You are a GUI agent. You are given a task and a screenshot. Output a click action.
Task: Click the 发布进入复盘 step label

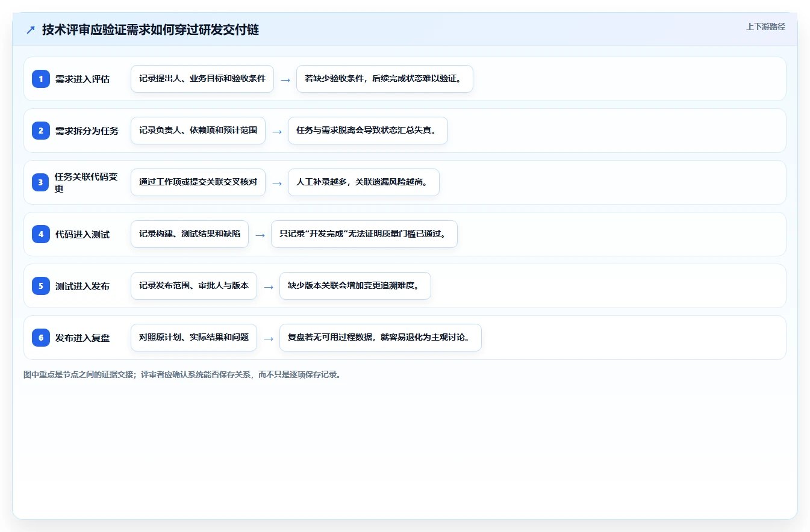[83, 338]
